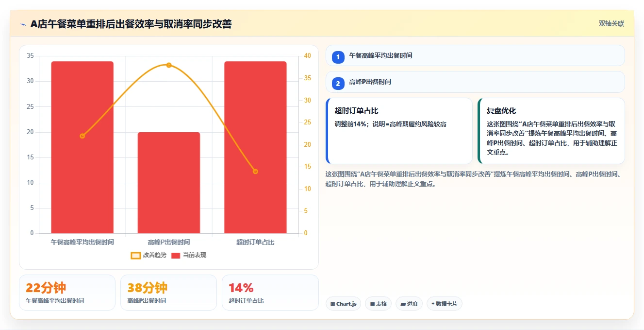Click the 双轴关联 label in header
This screenshot has height=330, width=644.
[611, 23]
